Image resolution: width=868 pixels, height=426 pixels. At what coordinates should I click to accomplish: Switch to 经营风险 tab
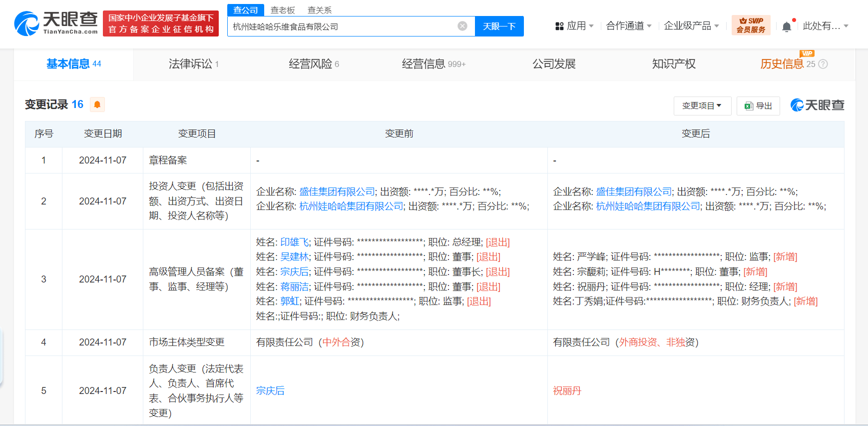tap(314, 64)
